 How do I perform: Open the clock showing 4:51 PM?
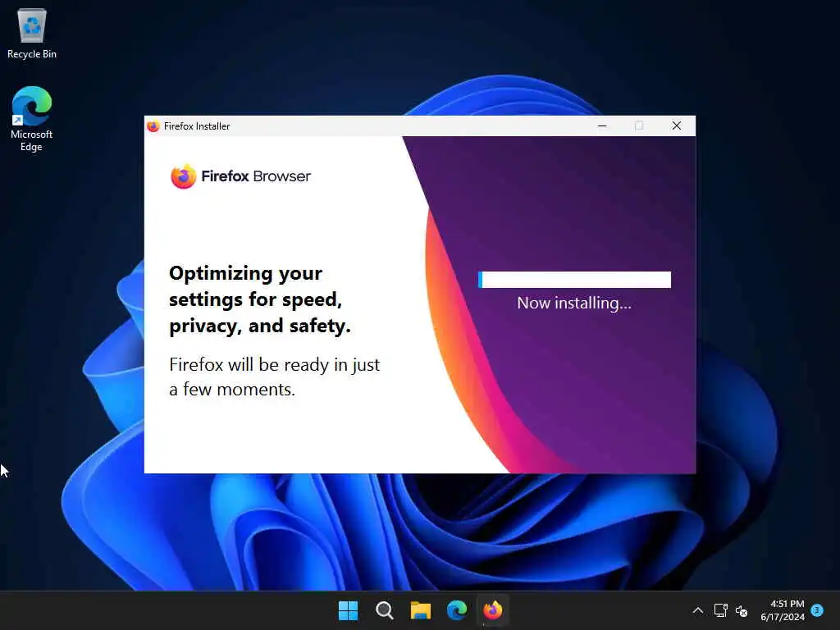tap(787, 604)
